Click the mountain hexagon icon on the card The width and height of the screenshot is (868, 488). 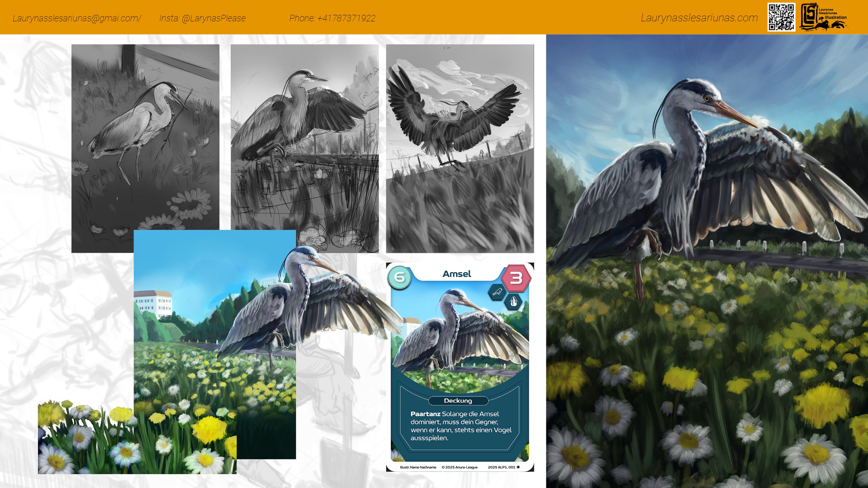pyautogui.click(x=514, y=301)
